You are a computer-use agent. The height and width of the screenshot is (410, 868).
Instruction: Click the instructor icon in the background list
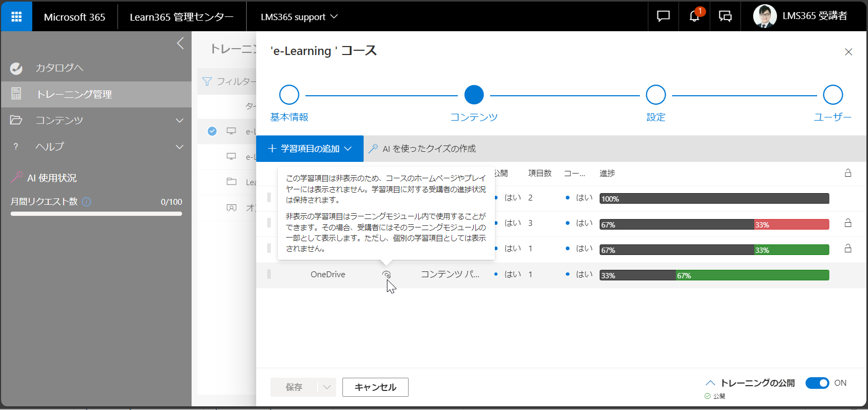(x=231, y=208)
